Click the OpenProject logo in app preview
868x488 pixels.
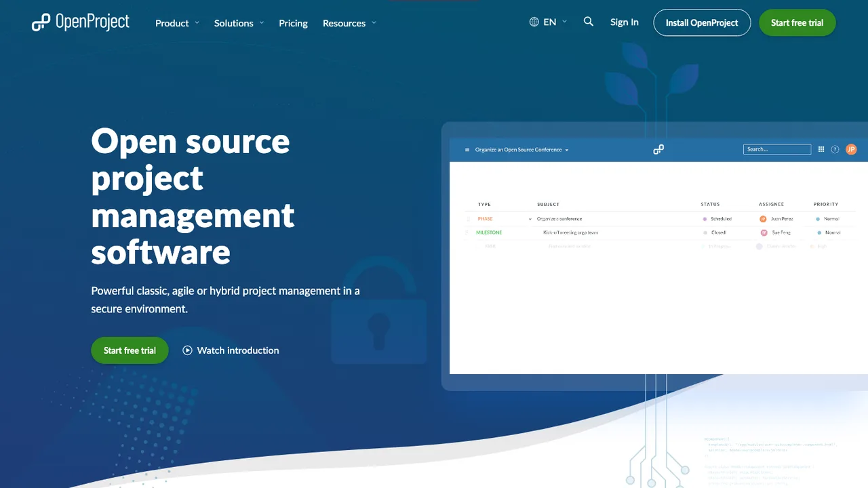(658, 149)
